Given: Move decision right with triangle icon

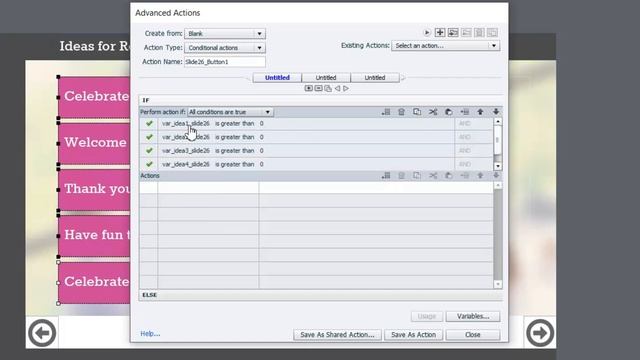Looking at the screenshot, I should pos(346,89).
